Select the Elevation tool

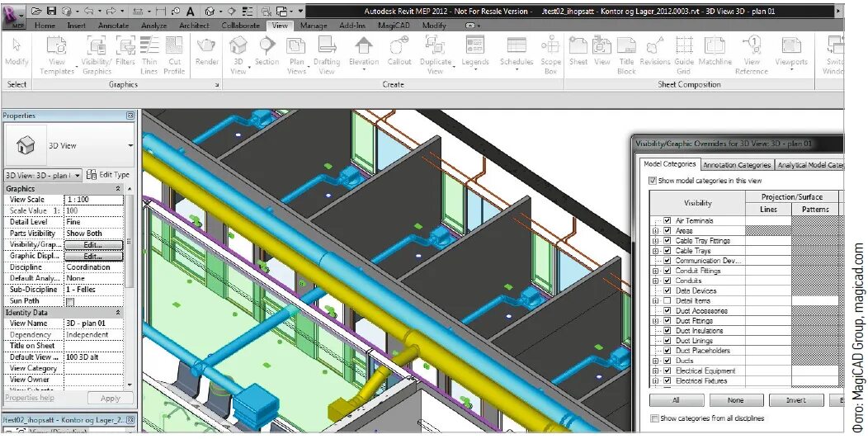pos(363,53)
